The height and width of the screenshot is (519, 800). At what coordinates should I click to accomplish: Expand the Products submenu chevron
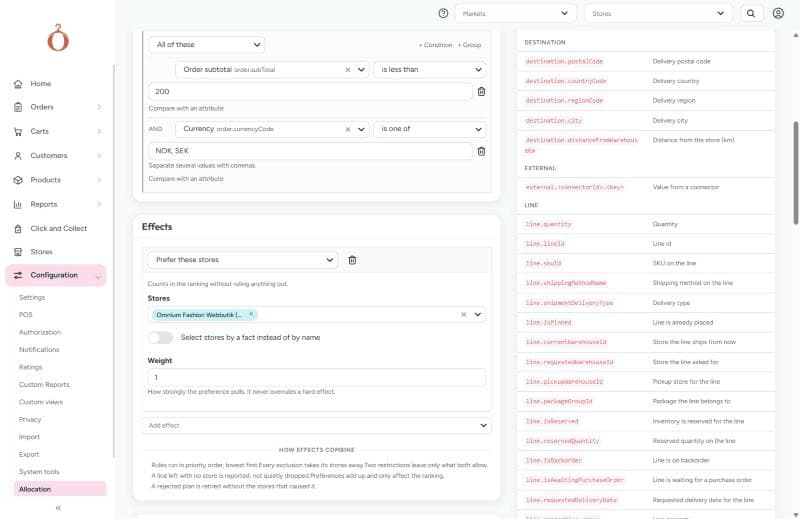99,180
